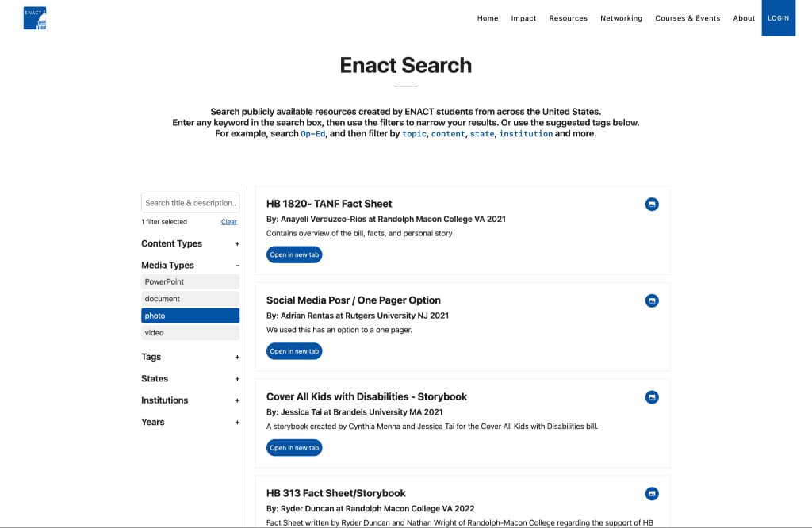
Task: Click the photo media icon on HB 1820 card
Action: 652,204
